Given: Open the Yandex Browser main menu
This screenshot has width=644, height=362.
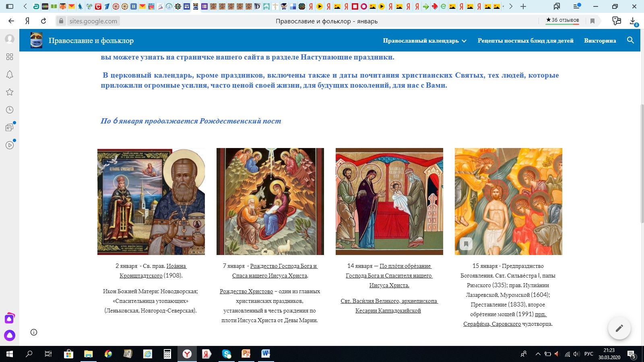Looking at the screenshot, I should click(x=576, y=6).
